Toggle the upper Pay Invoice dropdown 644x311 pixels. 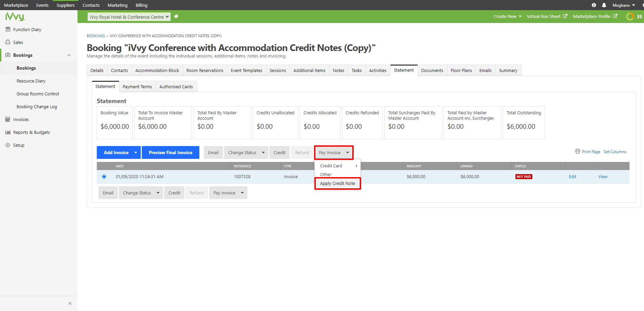click(334, 152)
